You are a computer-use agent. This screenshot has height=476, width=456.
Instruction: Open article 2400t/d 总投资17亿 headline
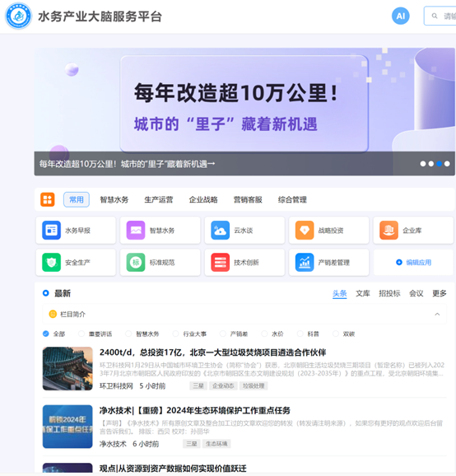212,352
